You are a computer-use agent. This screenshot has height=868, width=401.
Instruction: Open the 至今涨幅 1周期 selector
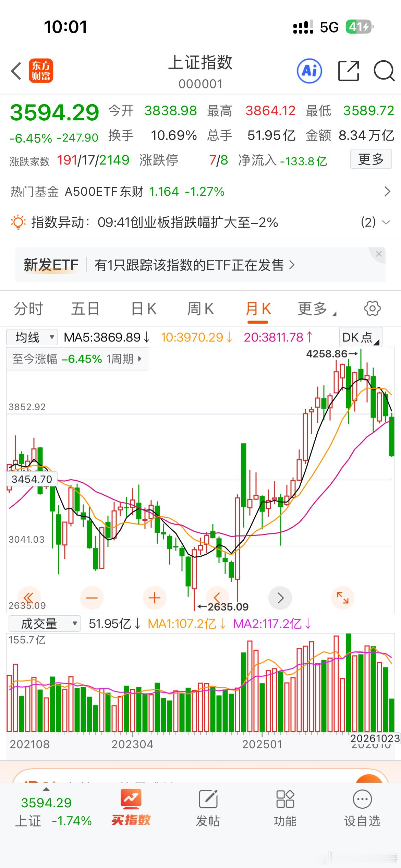coord(77,359)
